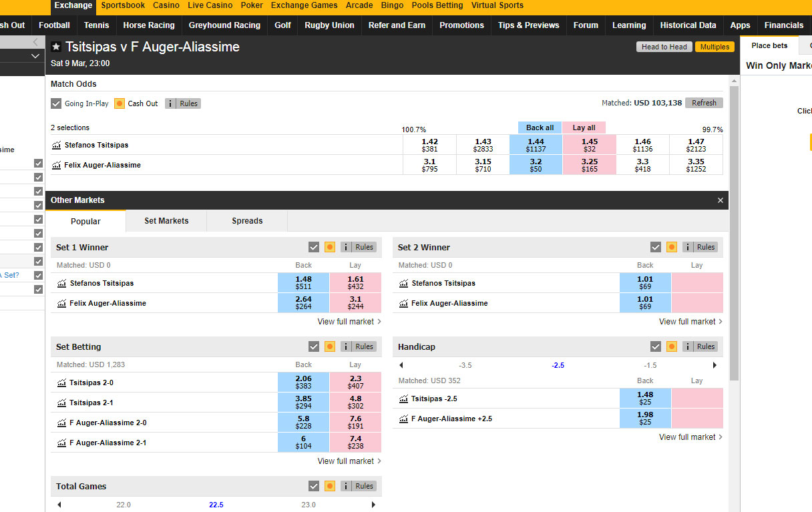
Task: Click cash out icon in Set 2 Winner header
Action: click(672, 247)
